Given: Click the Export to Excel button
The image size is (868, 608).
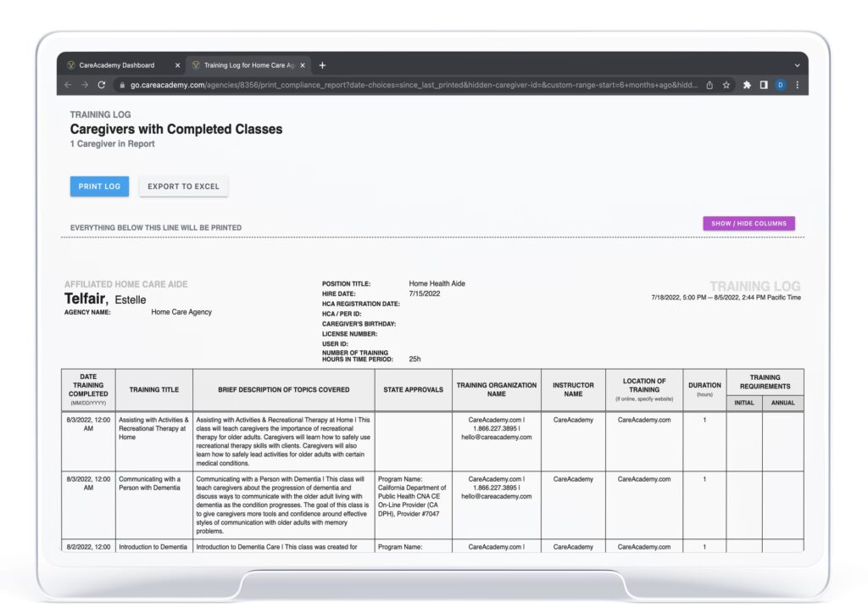Looking at the screenshot, I should [x=183, y=187].
